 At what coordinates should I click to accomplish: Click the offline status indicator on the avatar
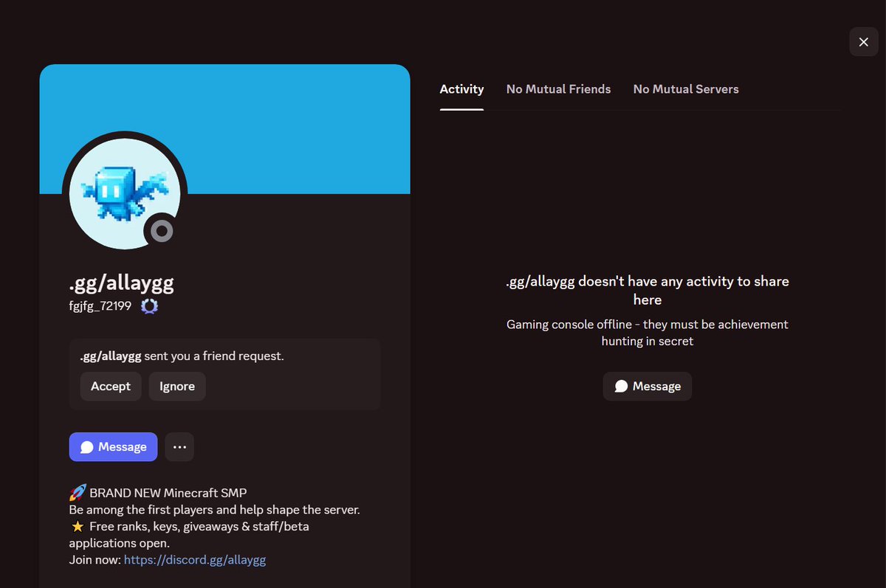(162, 231)
